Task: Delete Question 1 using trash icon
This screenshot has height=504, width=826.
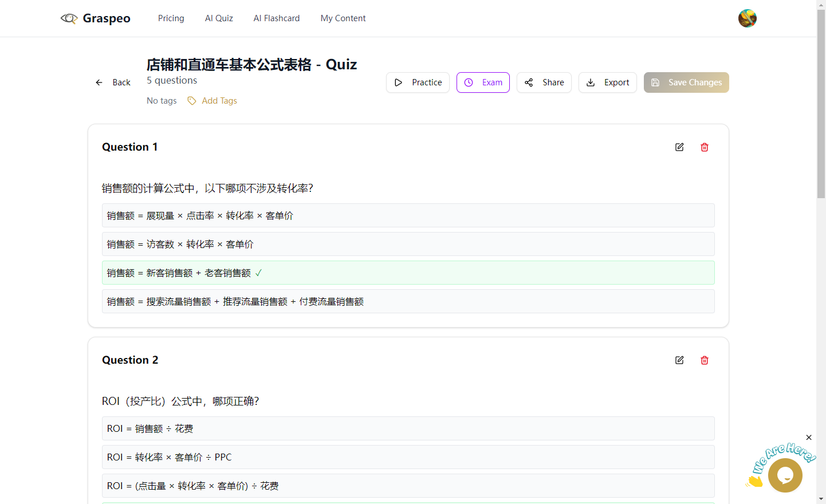Action: point(704,147)
